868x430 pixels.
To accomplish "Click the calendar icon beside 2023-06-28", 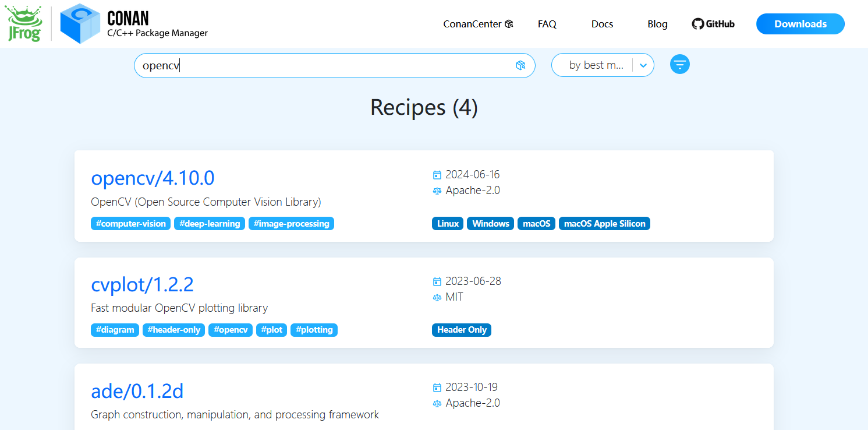I will pos(437,281).
